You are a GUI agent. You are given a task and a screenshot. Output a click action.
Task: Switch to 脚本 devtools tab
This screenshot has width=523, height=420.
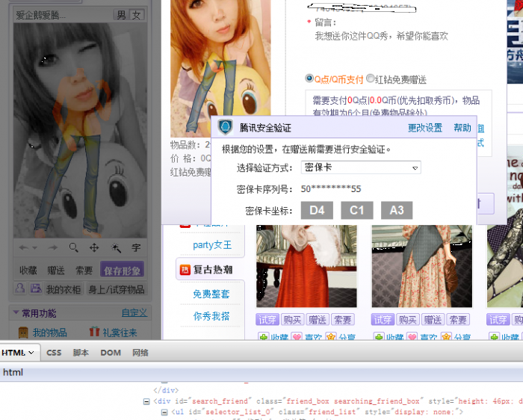[x=81, y=353]
